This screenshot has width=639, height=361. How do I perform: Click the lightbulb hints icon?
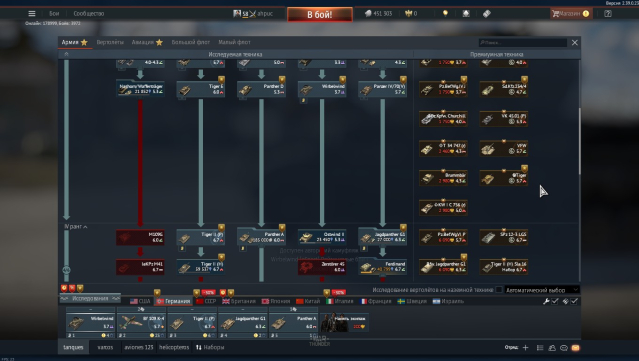coord(445,13)
